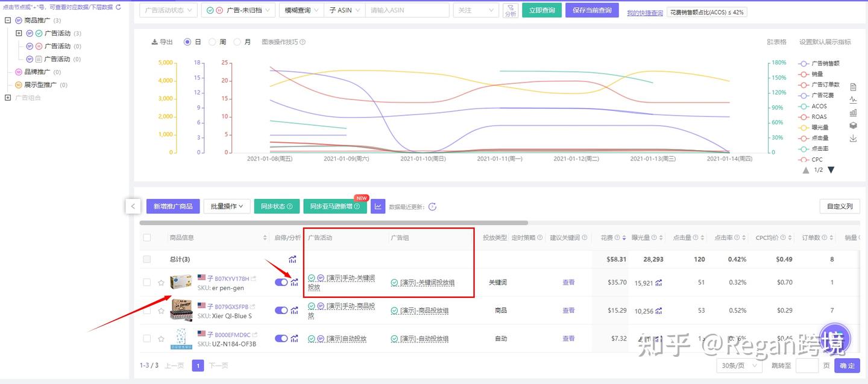Viewport: 868px width, 384px height.
Task: Select the 周 granularity option
Action: coord(212,42)
